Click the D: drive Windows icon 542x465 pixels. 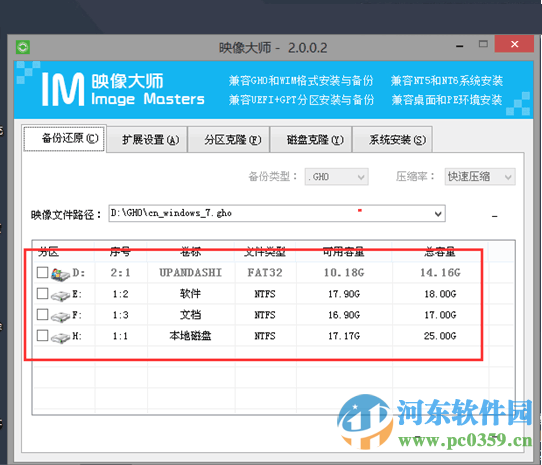coord(60,274)
